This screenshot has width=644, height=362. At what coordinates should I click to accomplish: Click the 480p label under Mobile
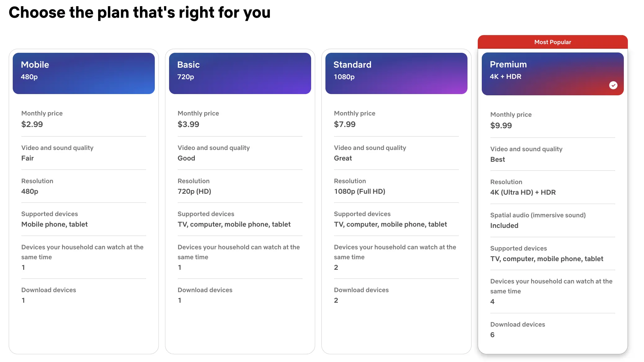coord(29,77)
